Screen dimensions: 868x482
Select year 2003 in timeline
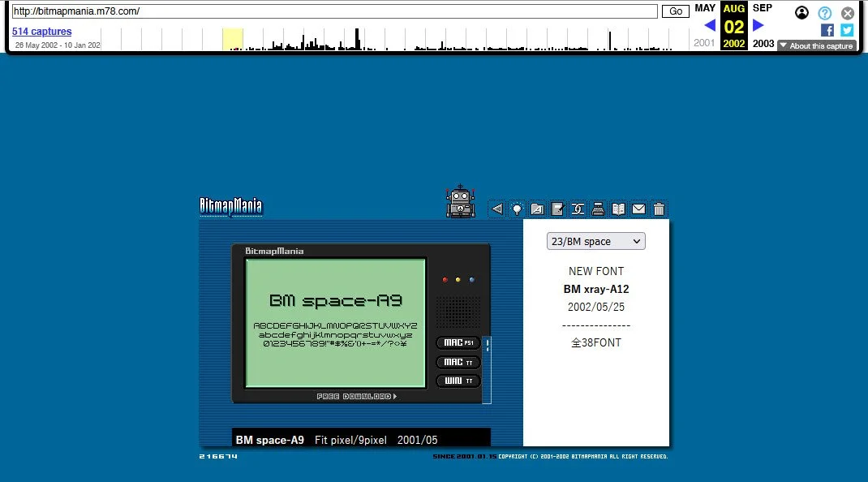point(763,43)
